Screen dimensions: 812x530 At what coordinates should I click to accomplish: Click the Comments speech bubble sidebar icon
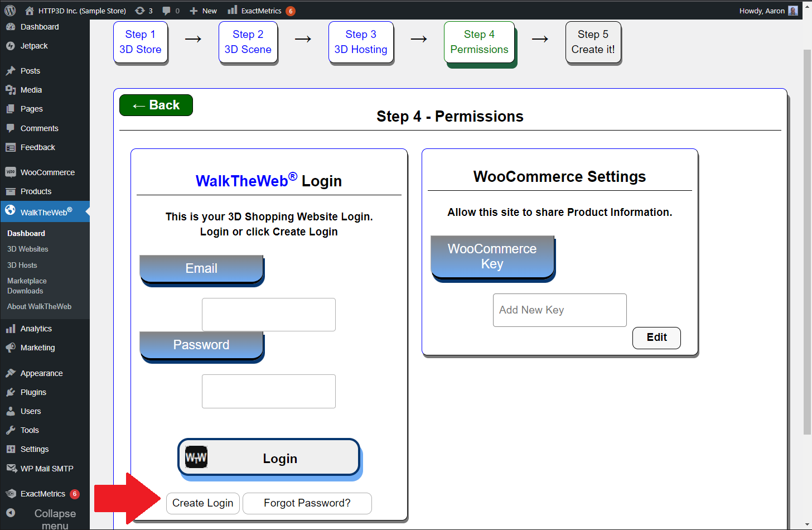(x=10, y=128)
